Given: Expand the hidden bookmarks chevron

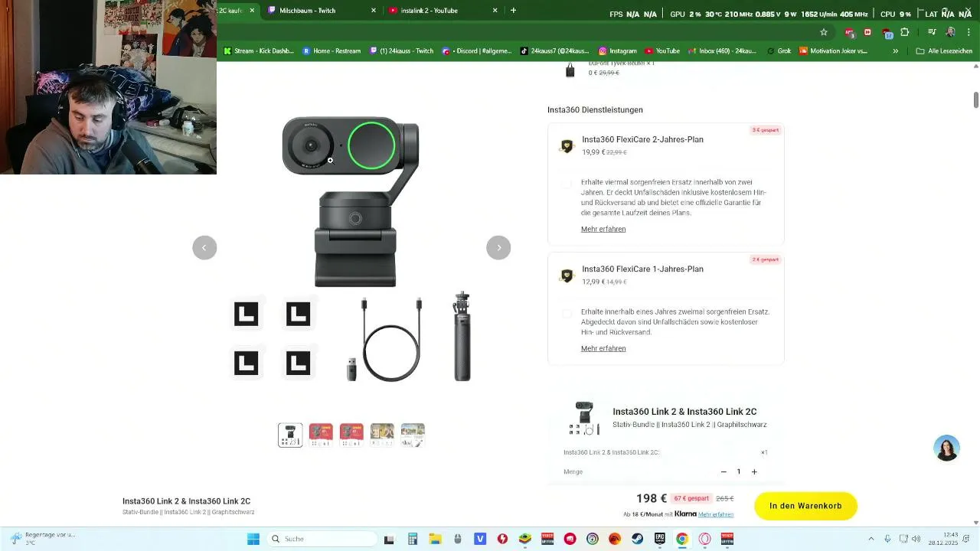Looking at the screenshot, I should 895,51.
